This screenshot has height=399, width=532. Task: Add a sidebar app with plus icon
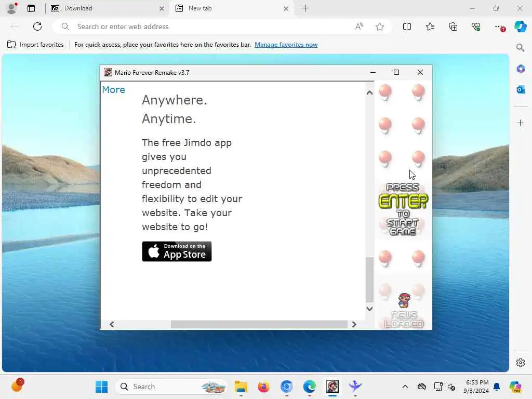[x=521, y=123]
